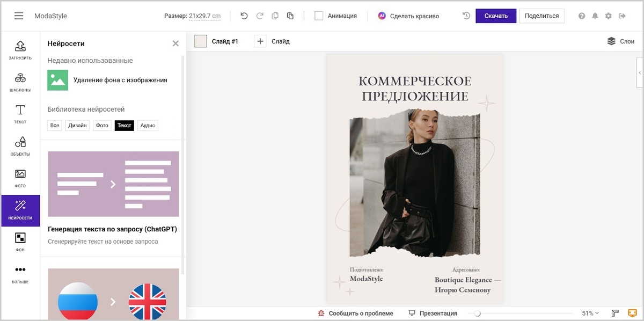Undo the last action
Screen dimensions: 644x321
(244, 16)
